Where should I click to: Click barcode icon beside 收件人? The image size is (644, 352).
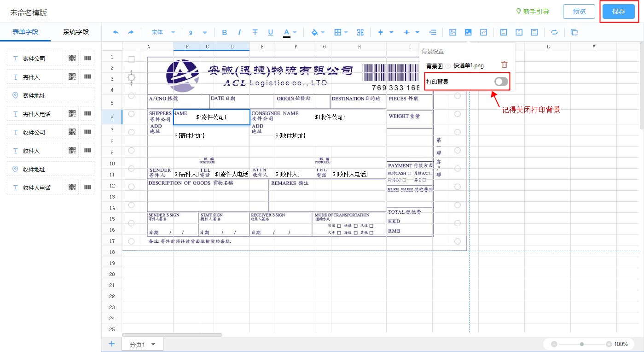point(87,151)
